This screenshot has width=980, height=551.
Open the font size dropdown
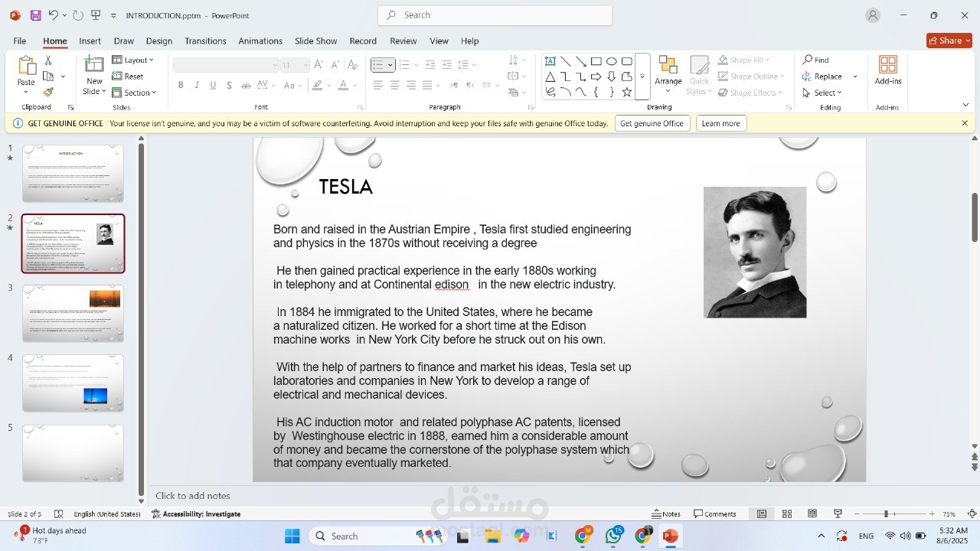point(305,65)
